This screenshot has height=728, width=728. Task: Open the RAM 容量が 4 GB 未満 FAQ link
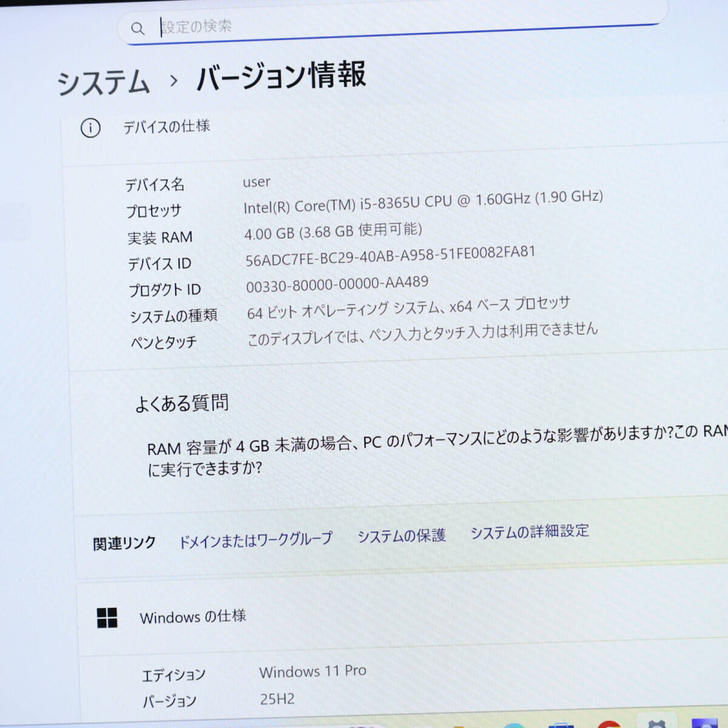coord(437,450)
